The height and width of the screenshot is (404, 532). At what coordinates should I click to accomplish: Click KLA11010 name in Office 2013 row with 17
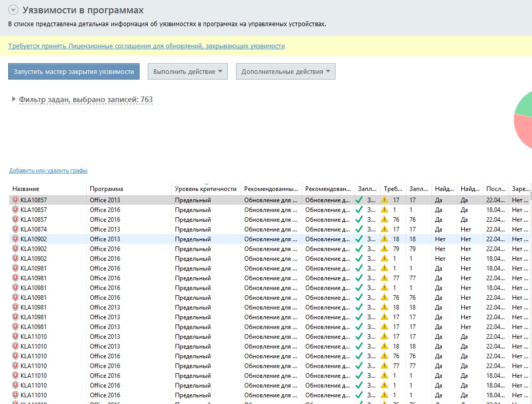click(33, 336)
